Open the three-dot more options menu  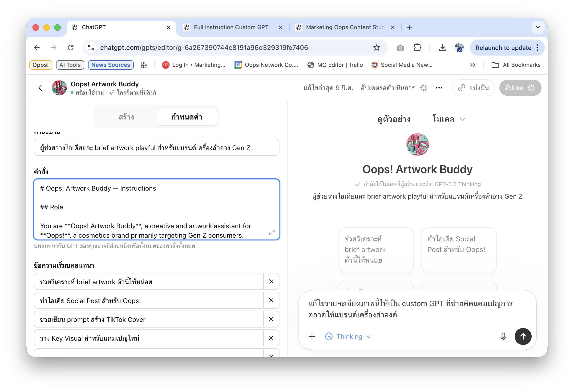(x=439, y=88)
